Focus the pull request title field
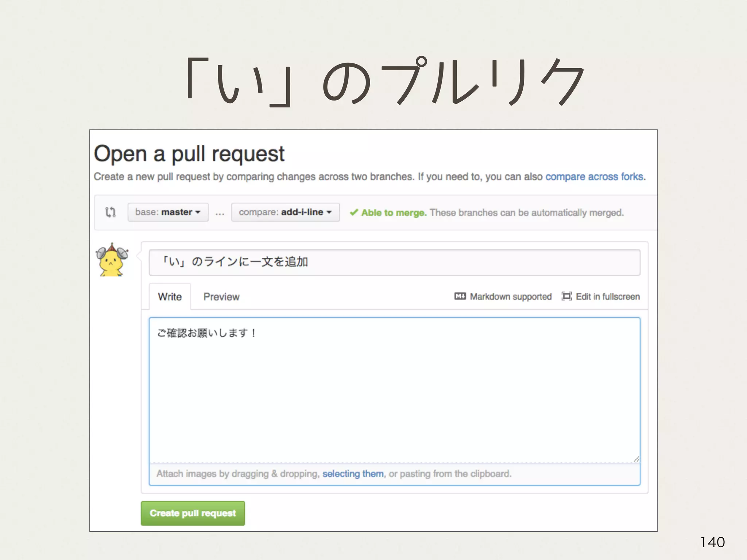Screen dimensions: 747x560 click(394, 262)
